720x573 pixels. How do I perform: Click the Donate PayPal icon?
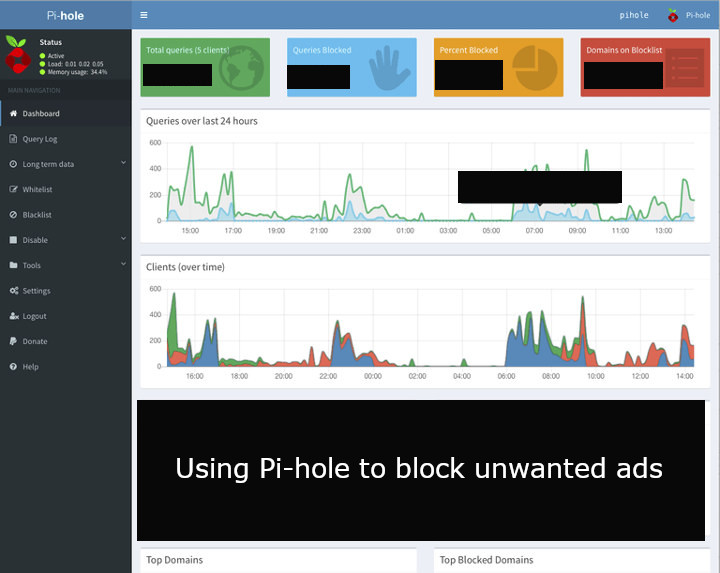pyautogui.click(x=13, y=341)
